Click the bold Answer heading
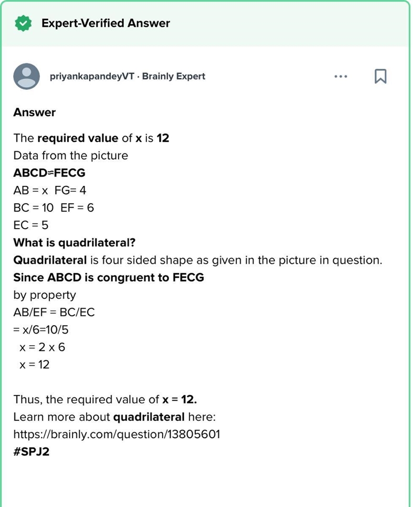 pyautogui.click(x=35, y=112)
